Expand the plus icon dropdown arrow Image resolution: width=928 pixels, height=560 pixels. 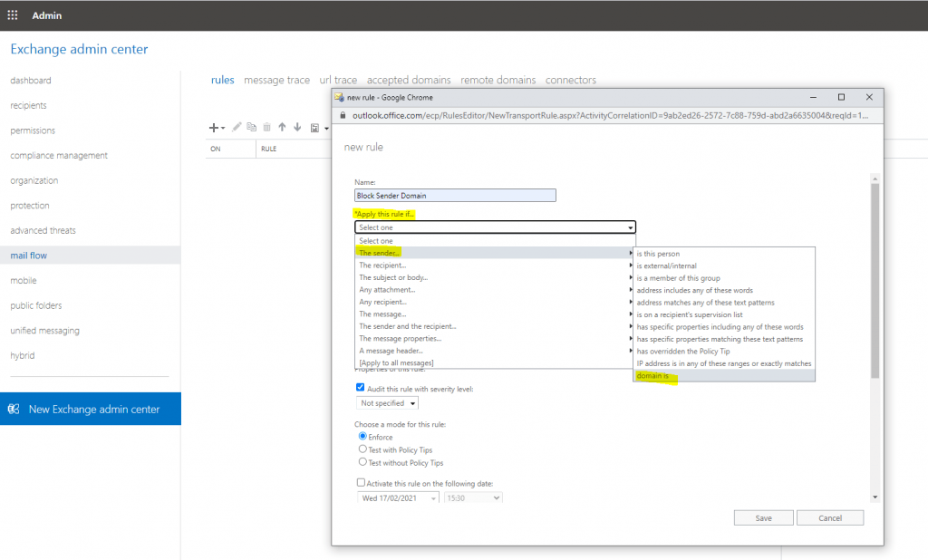223,128
